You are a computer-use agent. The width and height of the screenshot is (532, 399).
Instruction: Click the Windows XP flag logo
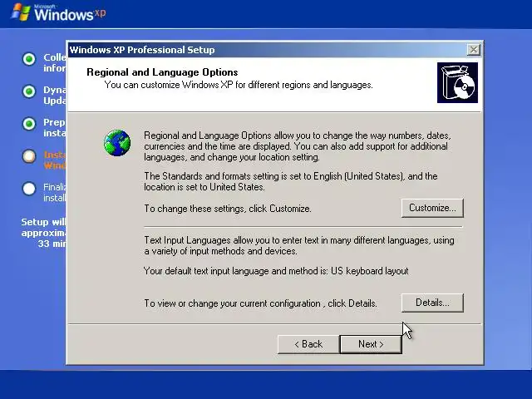pyautogui.click(x=21, y=12)
